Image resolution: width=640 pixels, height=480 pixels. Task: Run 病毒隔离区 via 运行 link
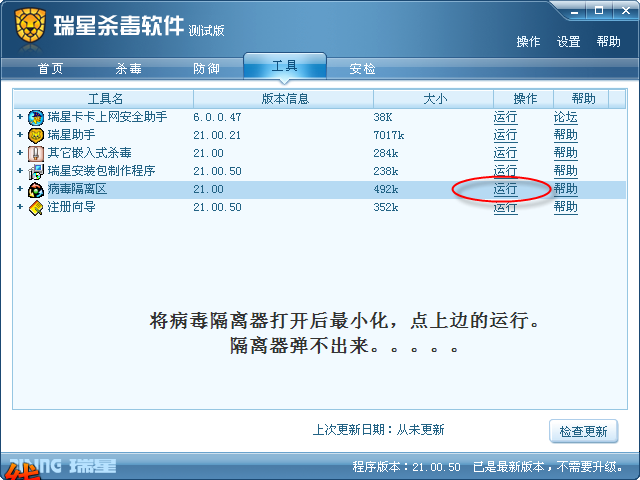point(505,189)
